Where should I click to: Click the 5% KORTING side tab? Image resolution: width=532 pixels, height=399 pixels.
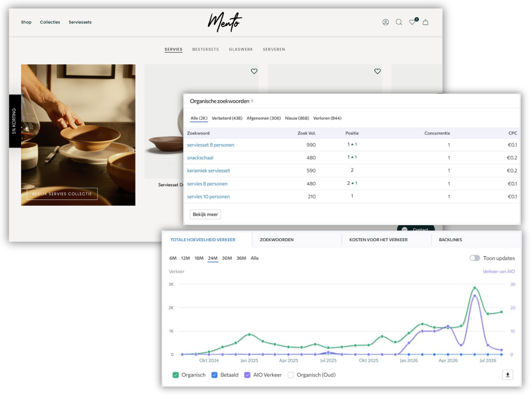(15, 121)
